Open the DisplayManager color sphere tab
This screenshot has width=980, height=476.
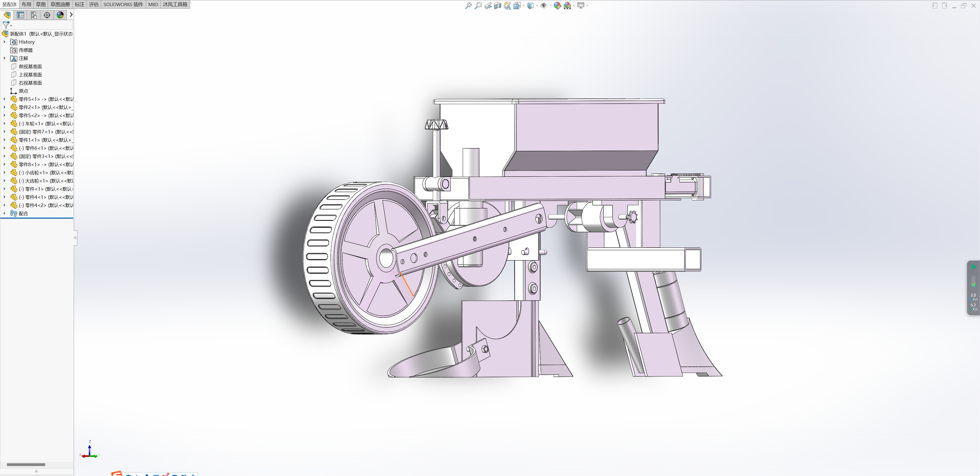coord(60,15)
